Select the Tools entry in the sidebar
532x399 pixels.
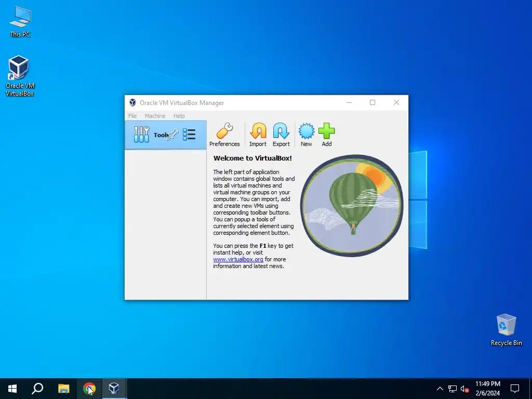166,135
